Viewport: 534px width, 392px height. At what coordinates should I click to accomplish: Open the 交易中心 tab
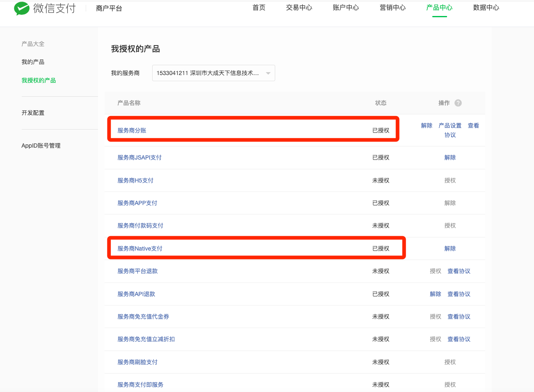299,8
